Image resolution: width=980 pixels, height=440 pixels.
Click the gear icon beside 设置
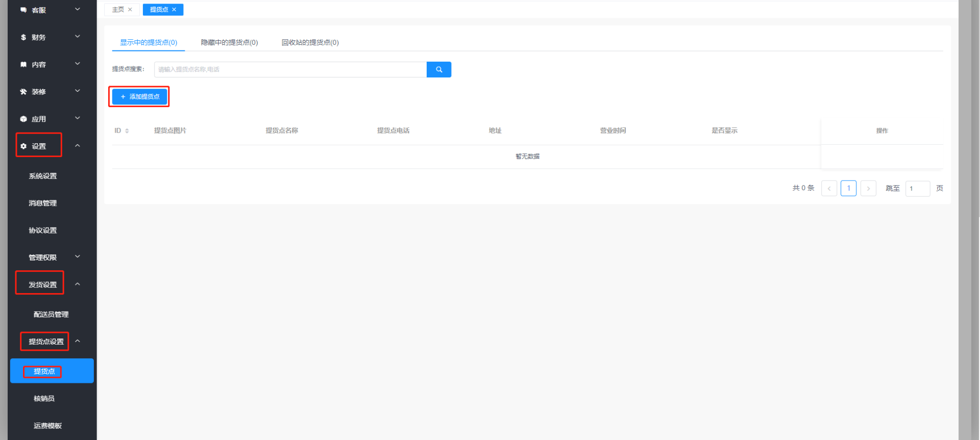23,146
